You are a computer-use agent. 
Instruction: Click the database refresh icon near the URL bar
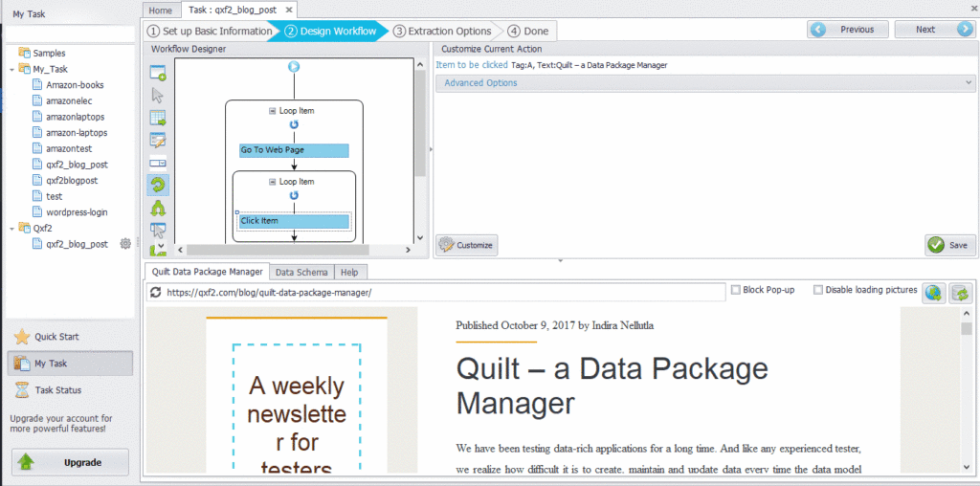(x=960, y=293)
